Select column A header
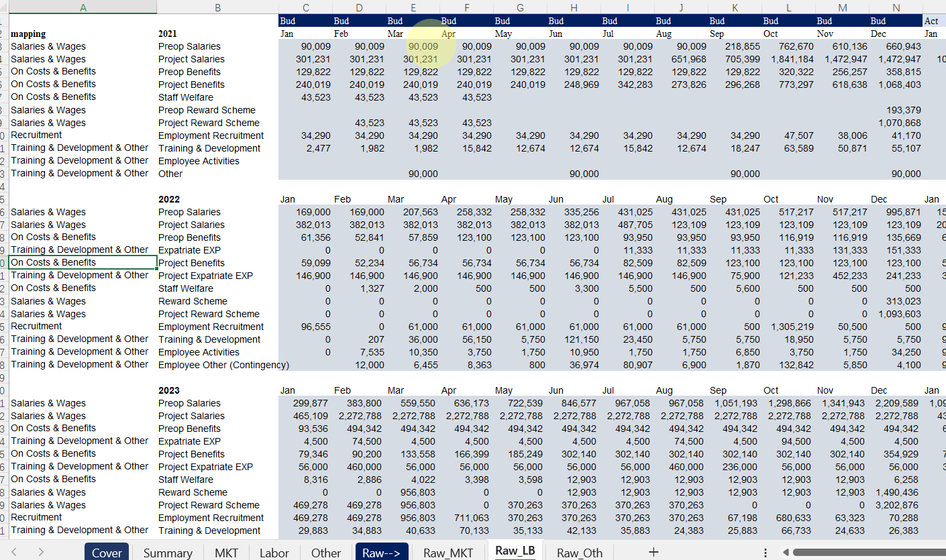 coord(83,7)
